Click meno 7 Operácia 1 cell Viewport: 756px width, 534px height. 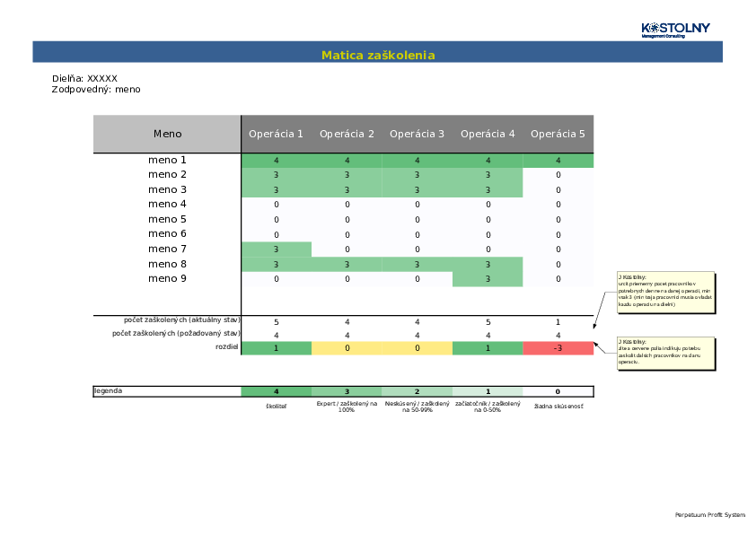tap(277, 249)
